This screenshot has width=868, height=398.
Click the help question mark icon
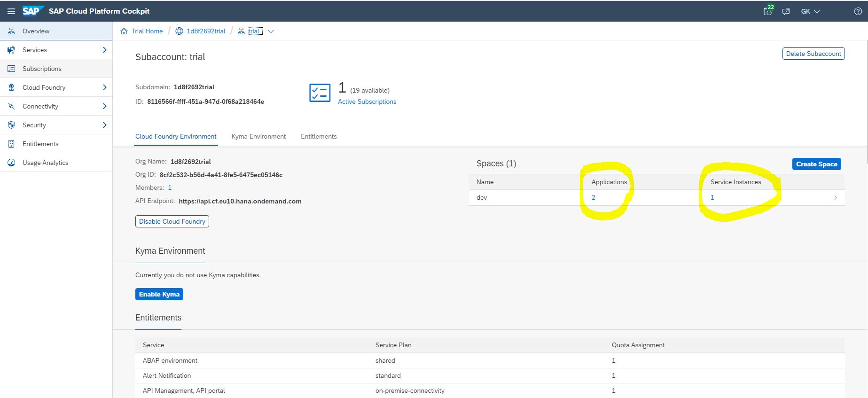tap(858, 11)
